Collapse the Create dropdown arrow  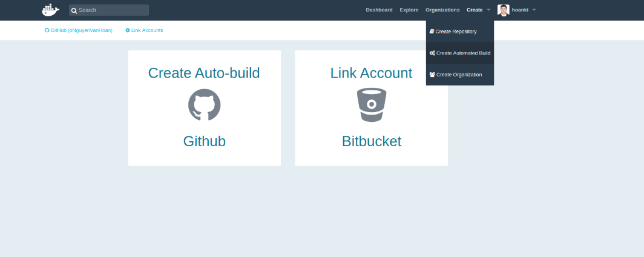pyautogui.click(x=488, y=10)
